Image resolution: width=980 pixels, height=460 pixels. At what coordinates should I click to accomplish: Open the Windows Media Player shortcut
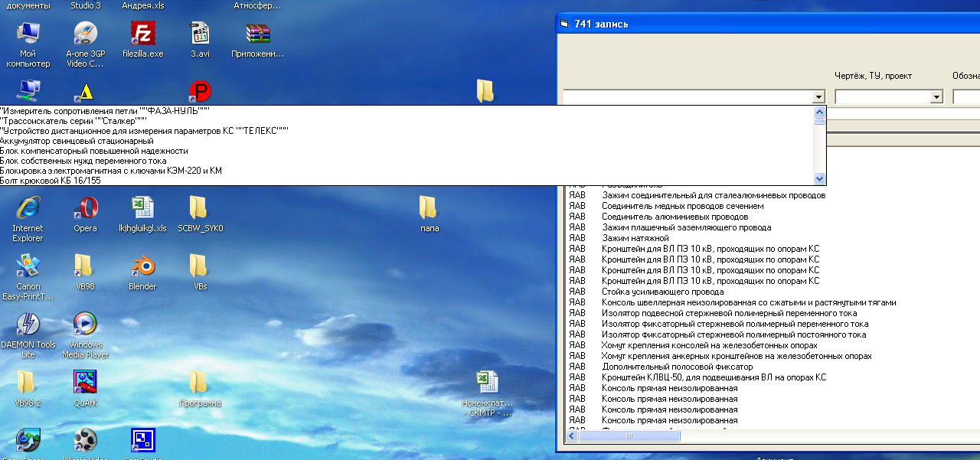pyautogui.click(x=85, y=325)
